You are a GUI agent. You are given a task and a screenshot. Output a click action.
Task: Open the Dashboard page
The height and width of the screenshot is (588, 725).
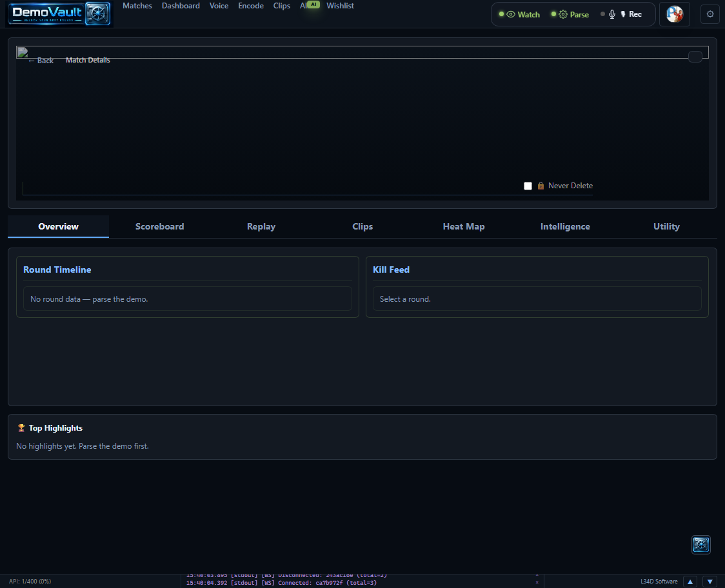181,6
